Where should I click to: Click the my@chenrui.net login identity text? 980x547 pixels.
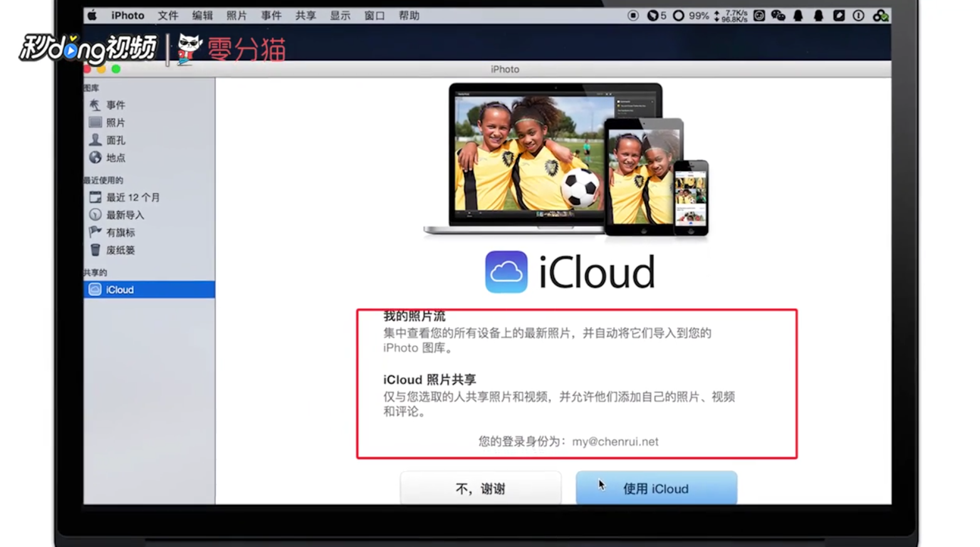click(616, 441)
